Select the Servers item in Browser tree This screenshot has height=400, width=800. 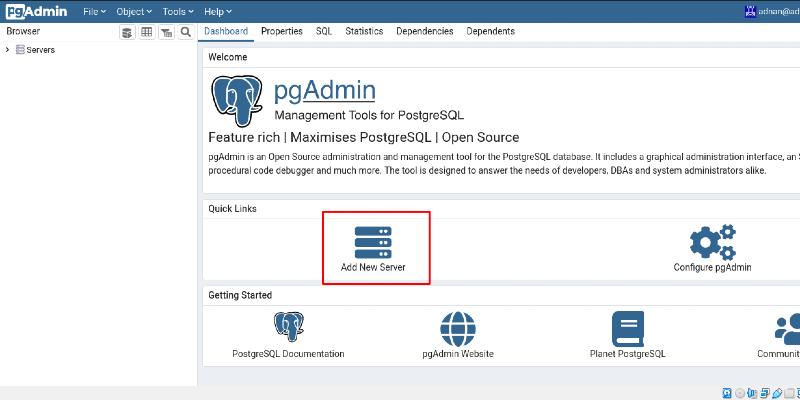click(x=40, y=50)
